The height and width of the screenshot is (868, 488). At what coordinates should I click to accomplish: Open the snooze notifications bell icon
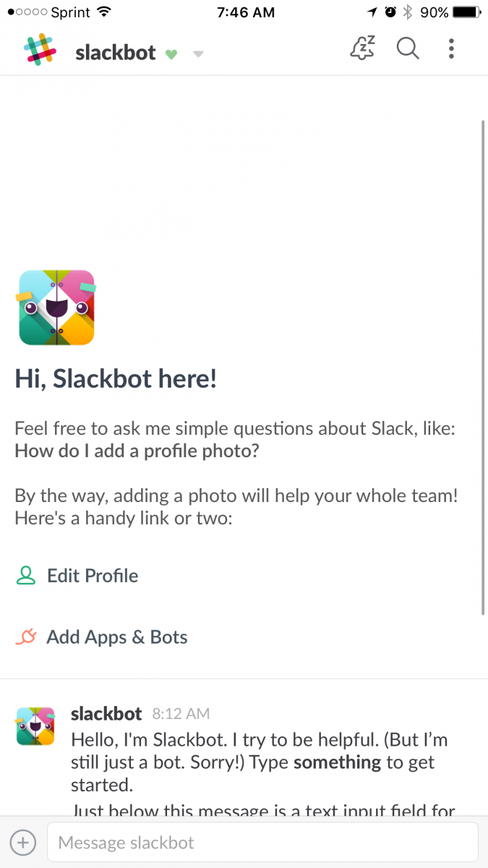(x=361, y=48)
